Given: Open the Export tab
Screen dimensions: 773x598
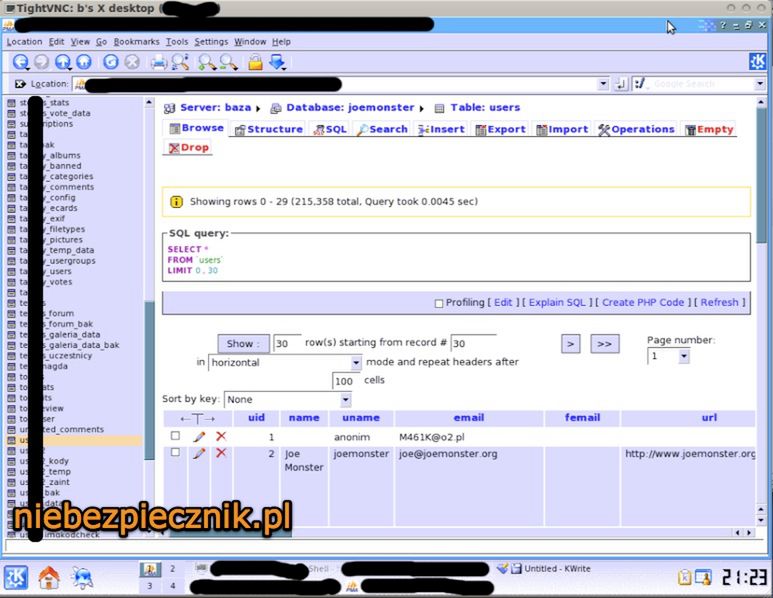Looking at the screenshot, I should pos(500,129).
